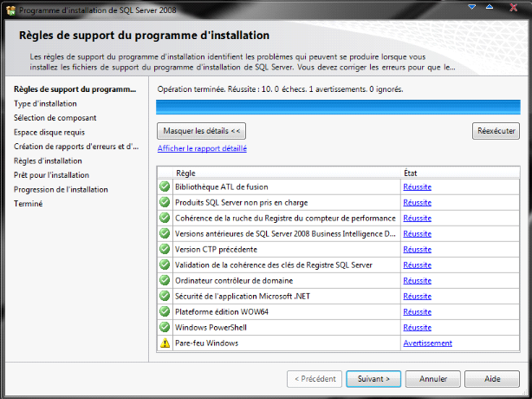The width and height of the screenshot is (532, 399).
Task: Click the green check icon beside Bibliothèque ATL de fusion
Action: (165, 186)
